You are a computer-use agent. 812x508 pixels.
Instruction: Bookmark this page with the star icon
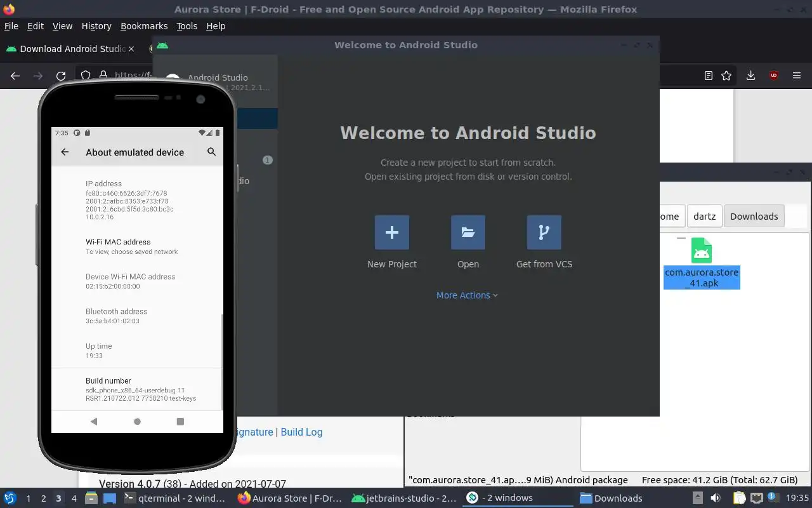coord(726,76)
